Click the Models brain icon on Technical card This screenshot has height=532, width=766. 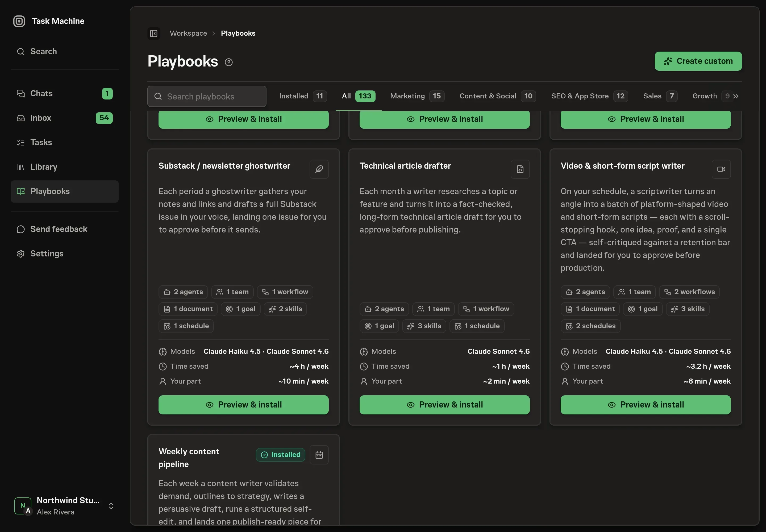364,351
